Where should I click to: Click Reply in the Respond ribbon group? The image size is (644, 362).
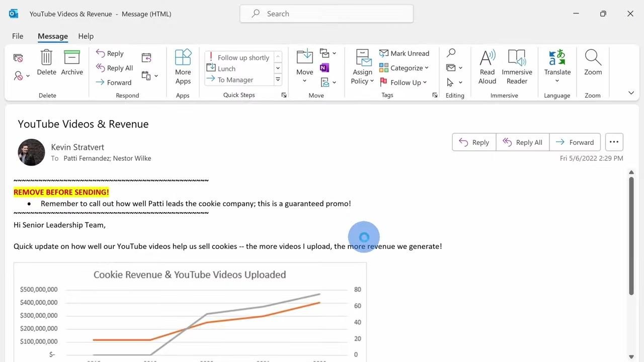point(110,53)
